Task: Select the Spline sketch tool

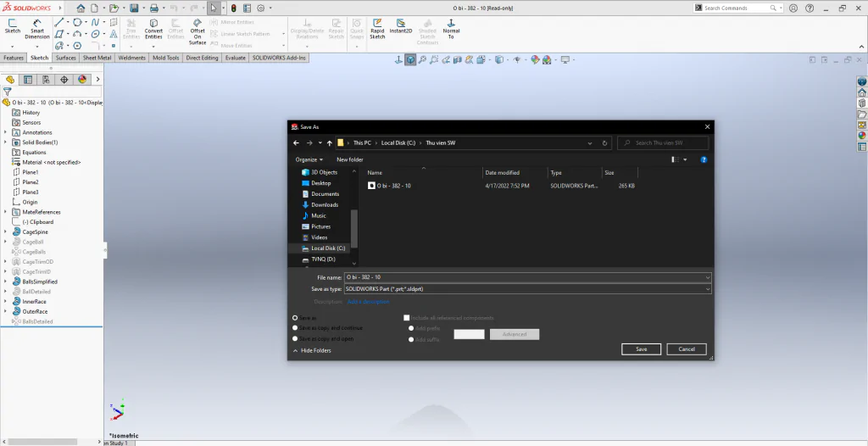Action: tap(95, 22)
